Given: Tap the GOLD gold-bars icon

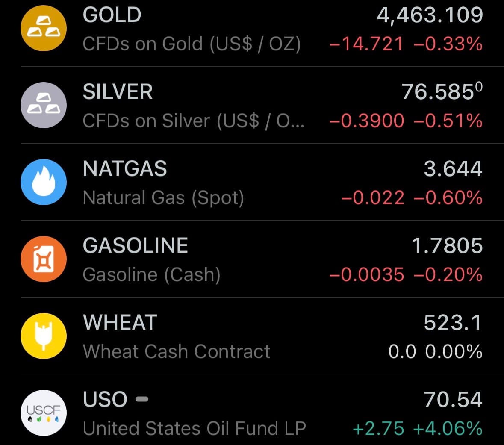Looking at the screenshot, I should click(x=44, y=28).
